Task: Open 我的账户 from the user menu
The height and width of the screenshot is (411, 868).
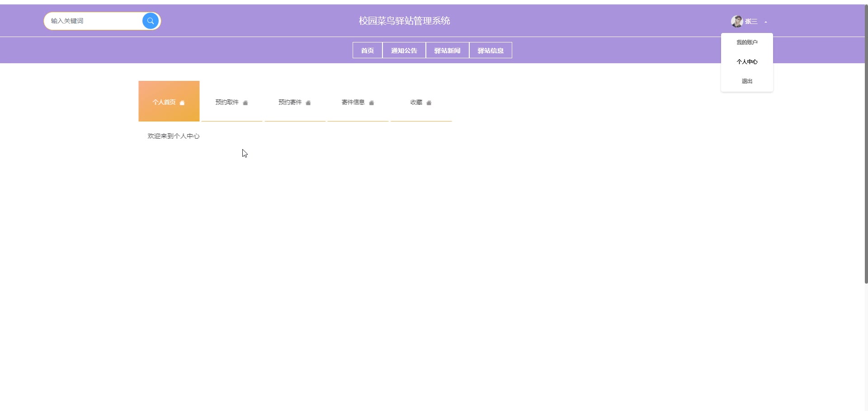Action: point(747,42)
